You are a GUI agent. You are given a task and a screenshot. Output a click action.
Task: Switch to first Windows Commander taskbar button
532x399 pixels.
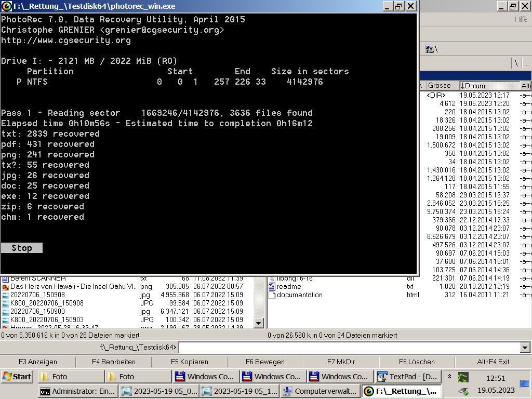[x=205, y=377]
